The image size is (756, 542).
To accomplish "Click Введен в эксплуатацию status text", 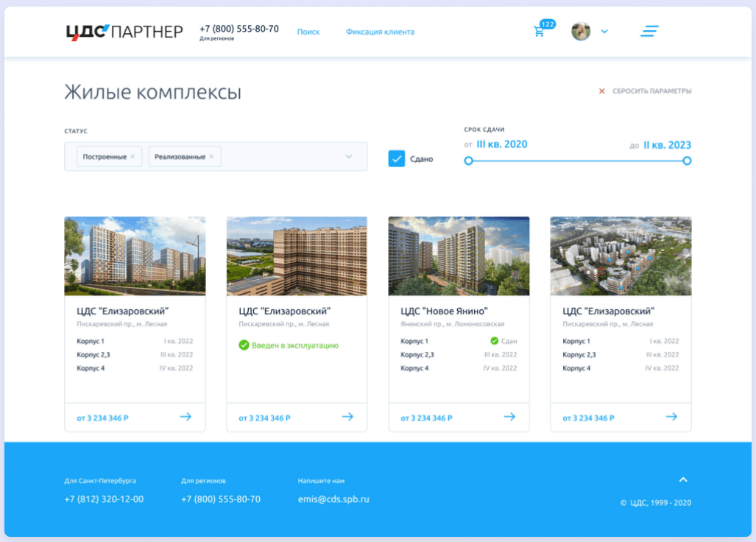I will click(x=295, y=345).
